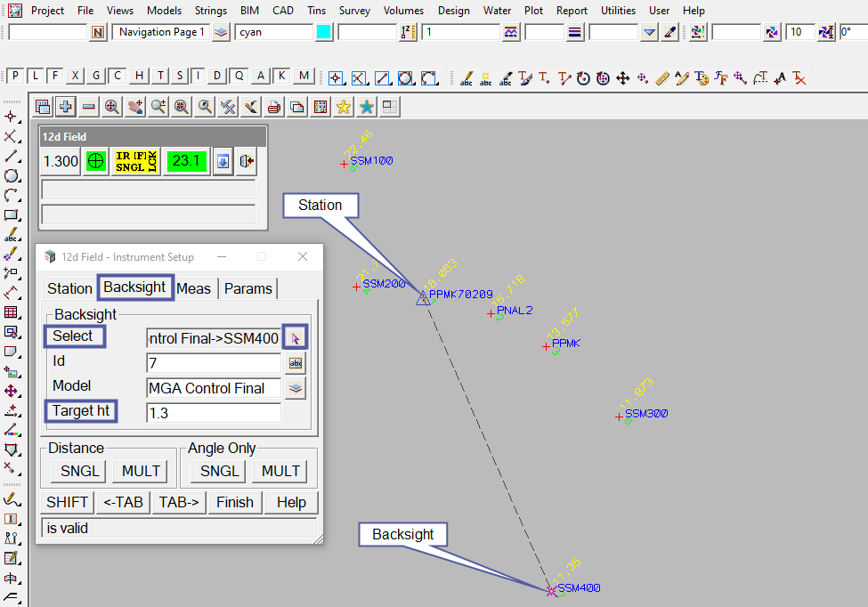
Task: Open the Survey menu
Action: coord(354,11)
